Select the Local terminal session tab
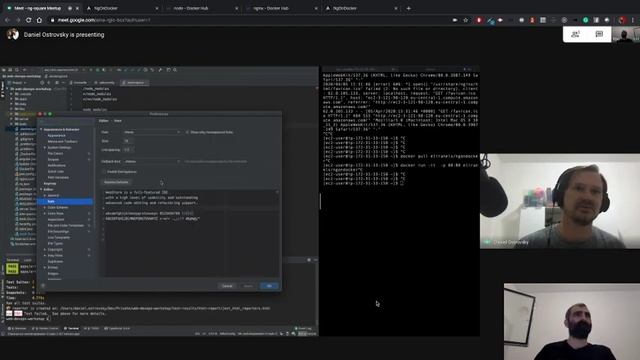This screenshot has height=360, width=640. [x=28, y=260]
